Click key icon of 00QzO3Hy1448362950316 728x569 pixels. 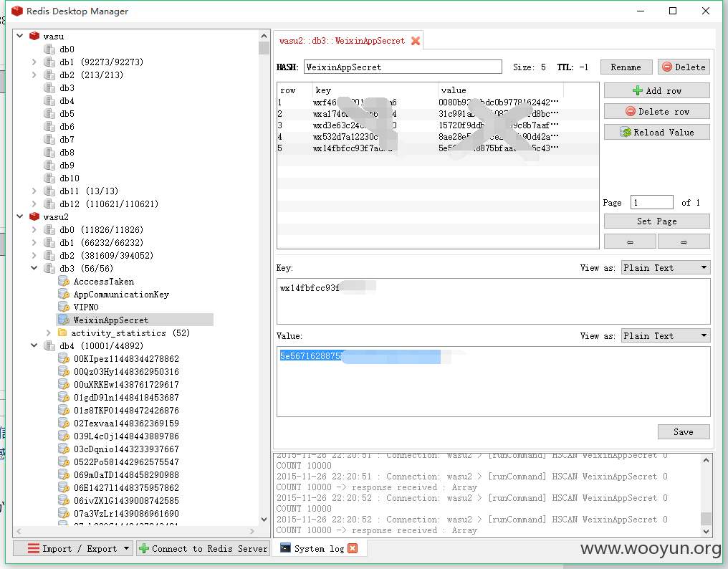pos(64,372)
